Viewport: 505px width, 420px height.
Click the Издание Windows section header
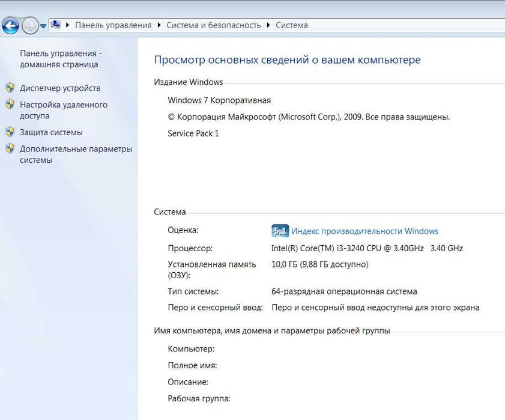tap(189, 82)
